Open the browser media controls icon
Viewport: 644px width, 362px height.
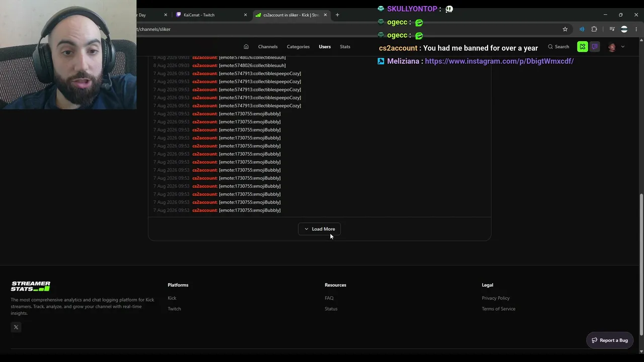tap(612, 29)
